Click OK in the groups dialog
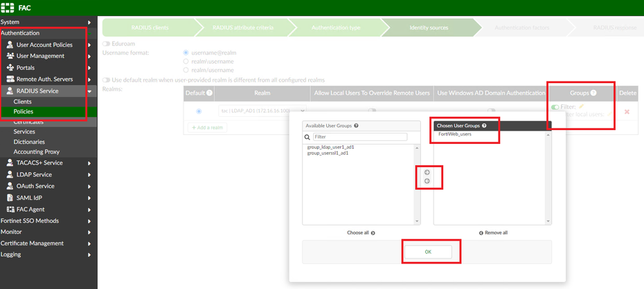 click(428, 252)
